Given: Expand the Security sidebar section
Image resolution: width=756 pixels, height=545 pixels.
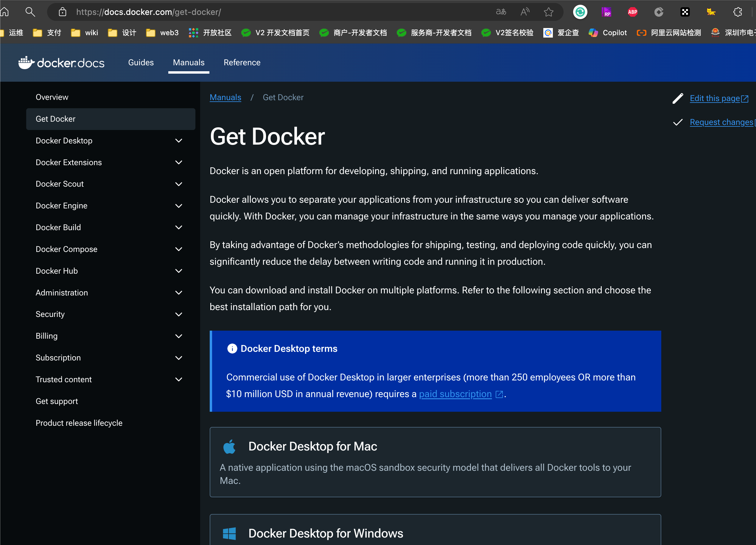Looking at the screenshot, I should click(x=179, y=314).
